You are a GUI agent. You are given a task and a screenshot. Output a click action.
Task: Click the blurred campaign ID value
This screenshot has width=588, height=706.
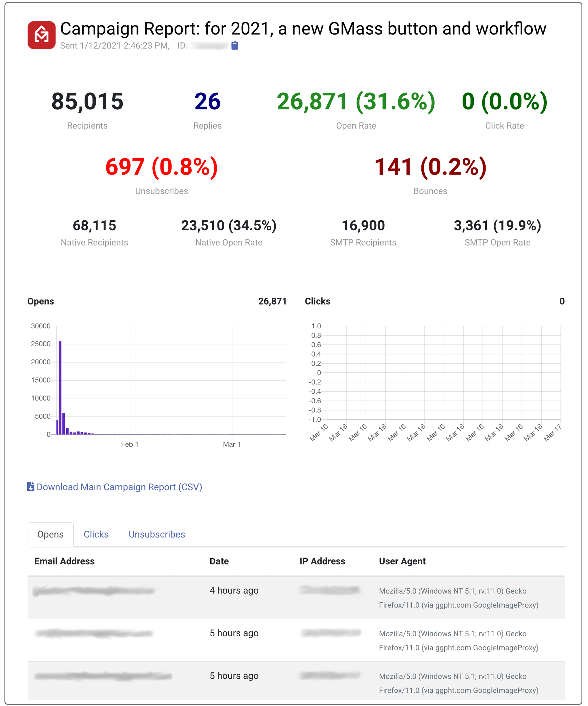[x=210, y=46]
